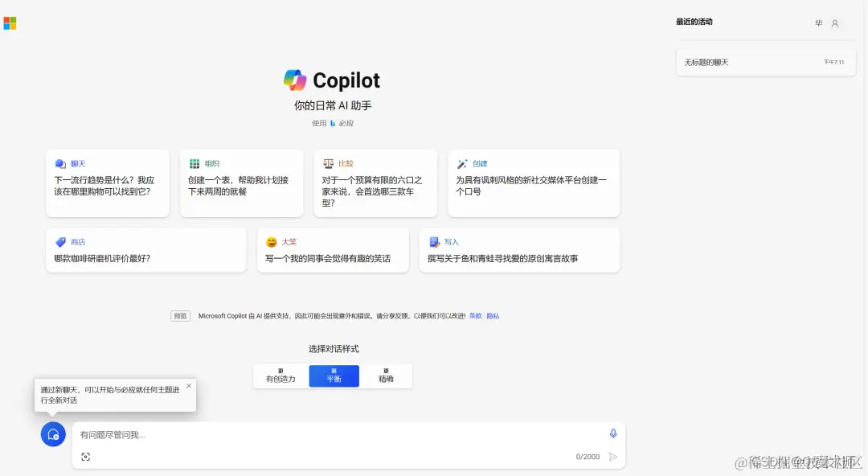This screenshot has width=868, height=476.
Task: Open the user profile icon in top right
Action: (836, 23)
